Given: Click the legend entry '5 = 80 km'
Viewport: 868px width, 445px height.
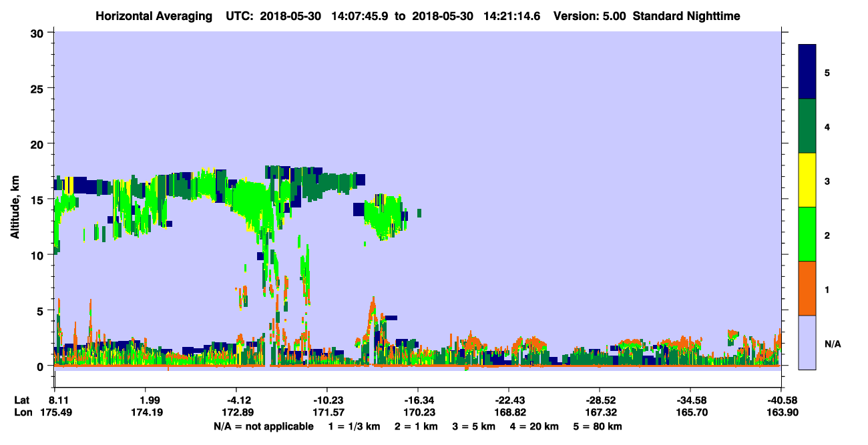Looking at the screenshot, I should tap(599, 426).
